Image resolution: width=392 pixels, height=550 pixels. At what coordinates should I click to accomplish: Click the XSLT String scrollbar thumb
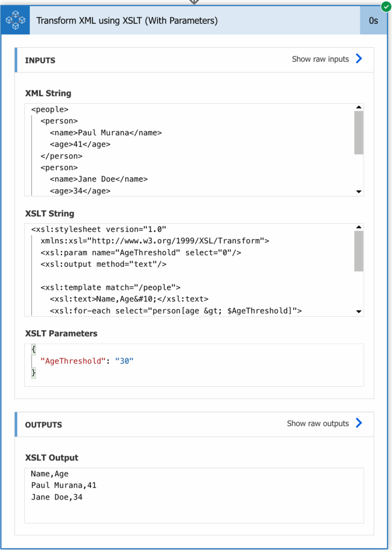point(359,251)
